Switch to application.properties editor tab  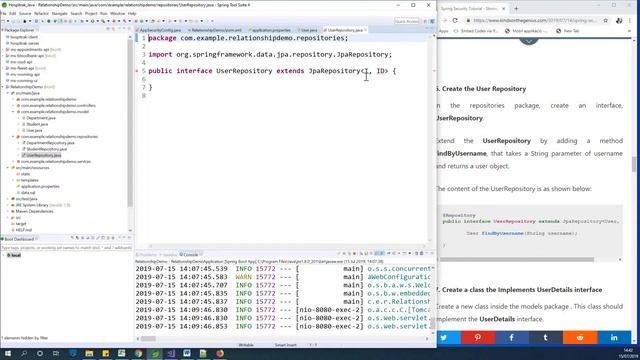270,30
